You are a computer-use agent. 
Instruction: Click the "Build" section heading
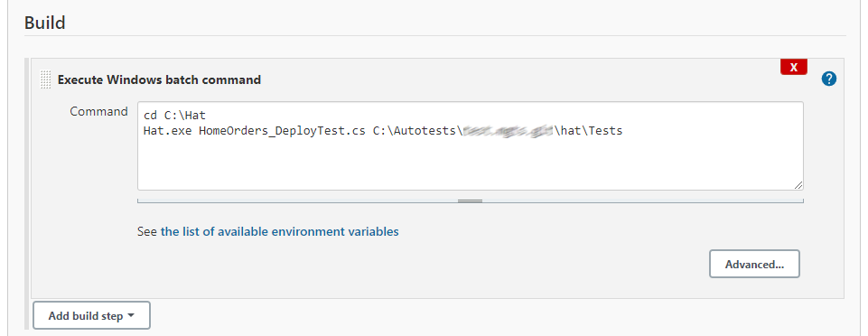pyautogui.click(x=45, y=23)
